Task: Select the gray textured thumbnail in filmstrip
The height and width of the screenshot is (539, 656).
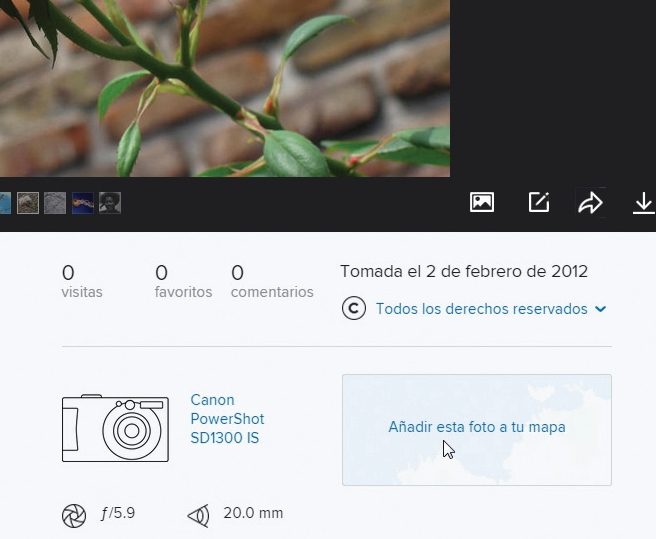Action: point(55,203)
